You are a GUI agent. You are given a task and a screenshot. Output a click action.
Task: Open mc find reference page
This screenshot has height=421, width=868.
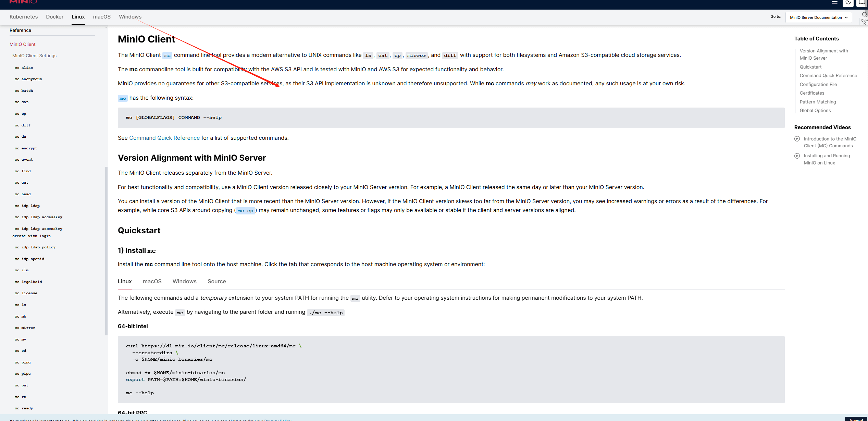pyautogui.click(x=23, y=171)
